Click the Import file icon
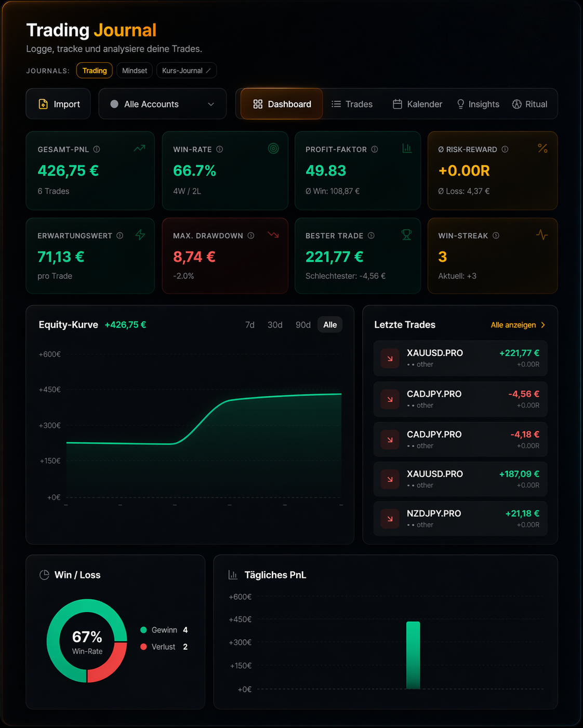This screenshot has width=583, height=728. tap(44, 104)
